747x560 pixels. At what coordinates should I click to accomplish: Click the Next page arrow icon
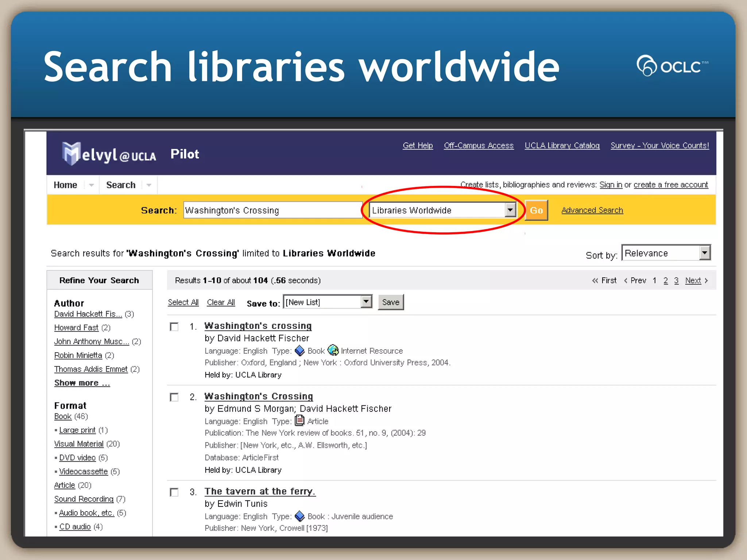coord(706,280)
